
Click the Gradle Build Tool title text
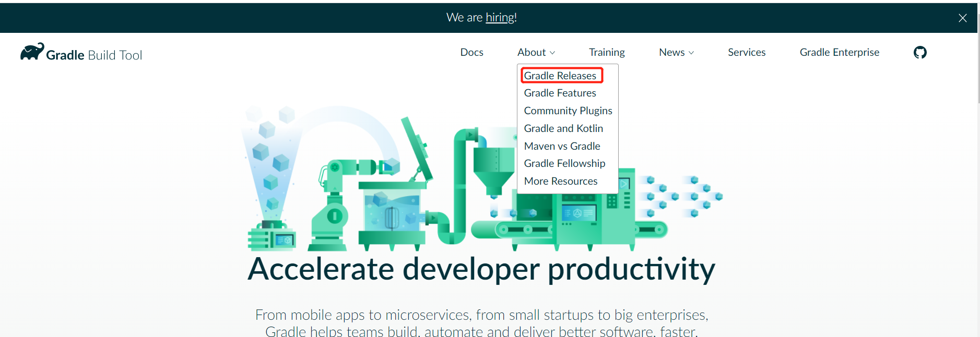[x=94, y=55]
